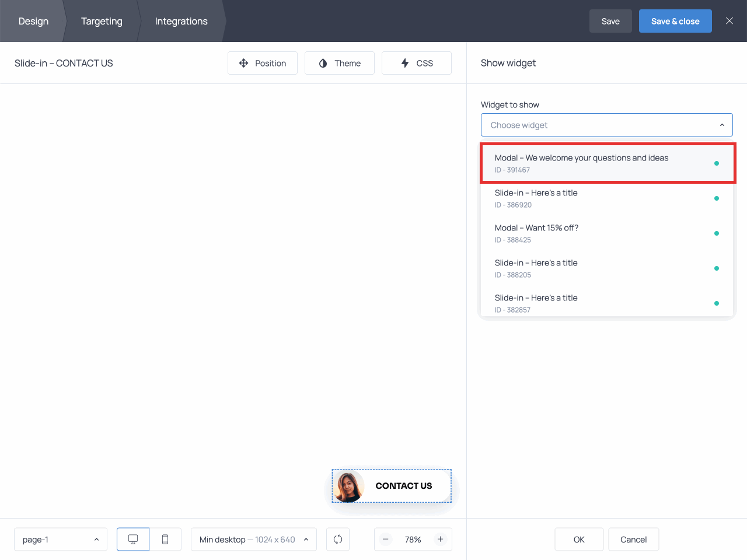Open the Position settings
The width and height of the screenshot is (747, 560).
click(x=263, y=63)
